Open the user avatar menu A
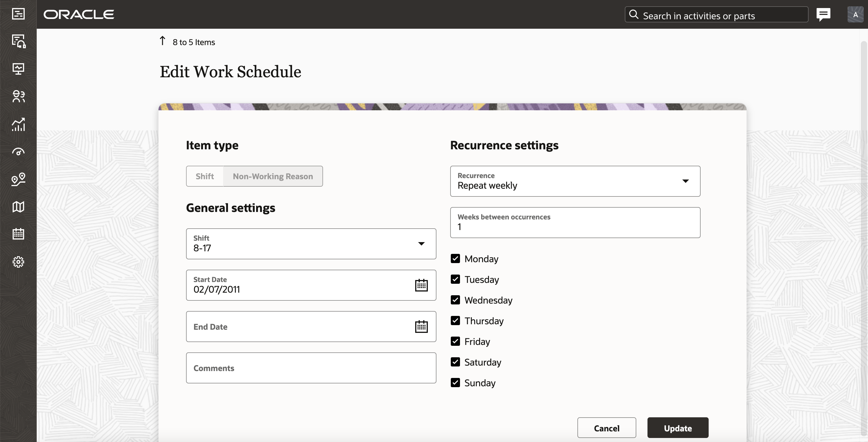Viewport: 868px width, 442px height. click(x=855, y=14)
